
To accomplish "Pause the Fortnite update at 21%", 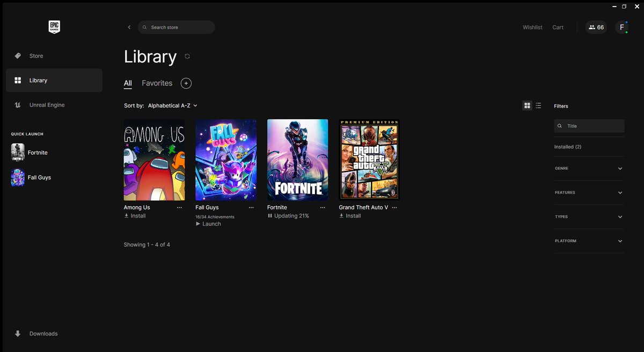I will click(288, 216).
